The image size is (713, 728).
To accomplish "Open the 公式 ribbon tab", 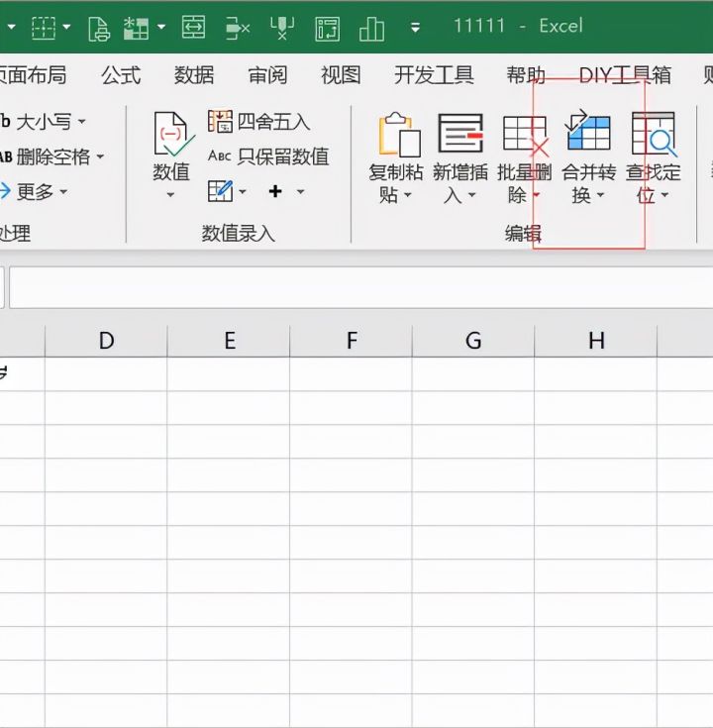I will click(121, 74).
